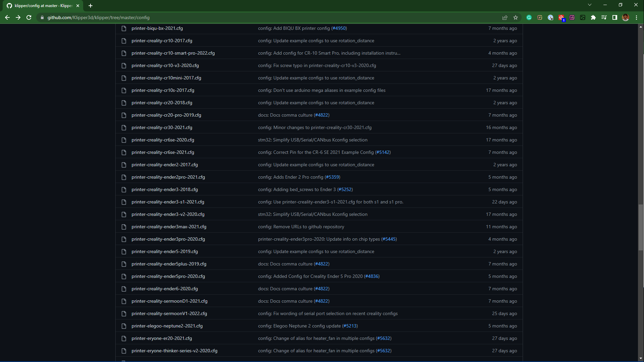This screenshot has width=644, height=362.
Task: Click file icon for printer-creality-ender3max-2021.cfg
Action: (124, 227)
